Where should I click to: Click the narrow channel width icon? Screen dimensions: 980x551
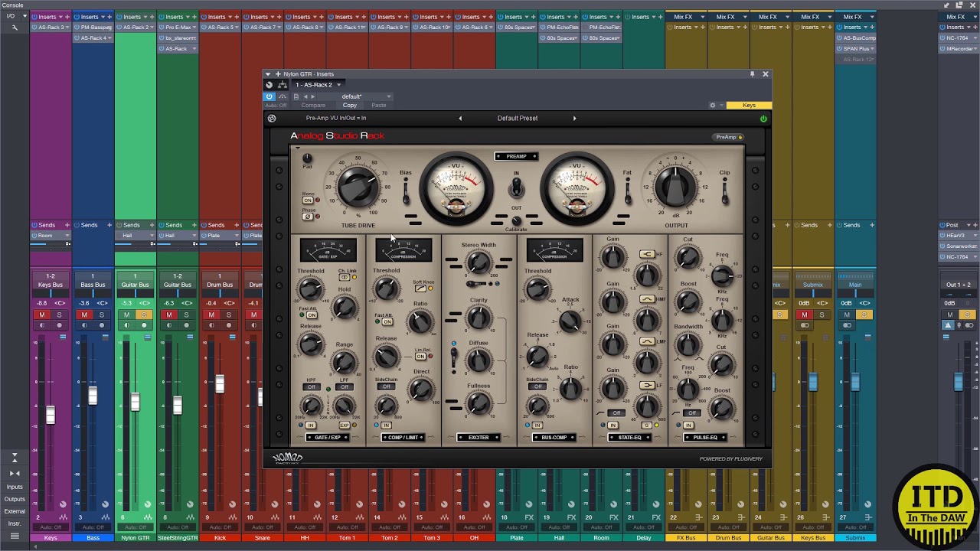click(x=14, y=474)
